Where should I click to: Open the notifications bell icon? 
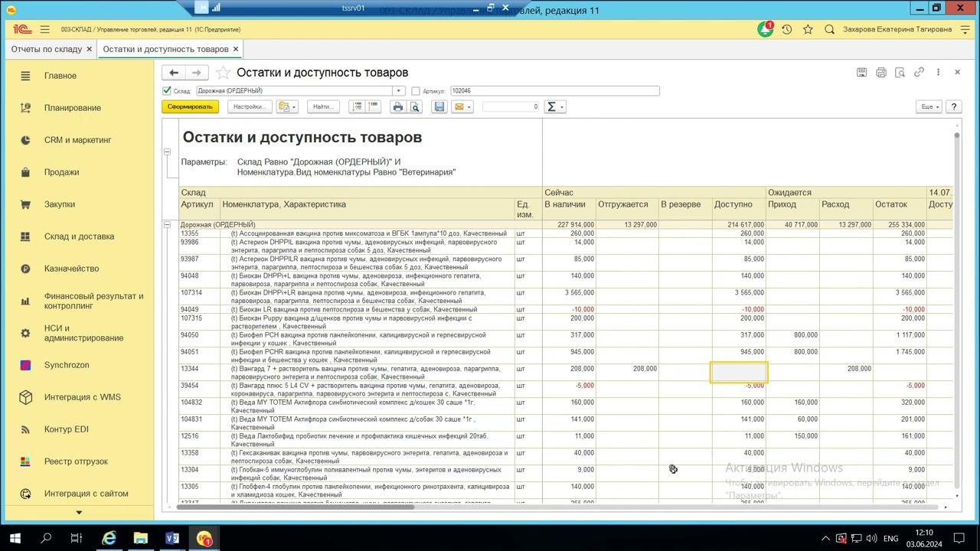click(x=765, y=29)
